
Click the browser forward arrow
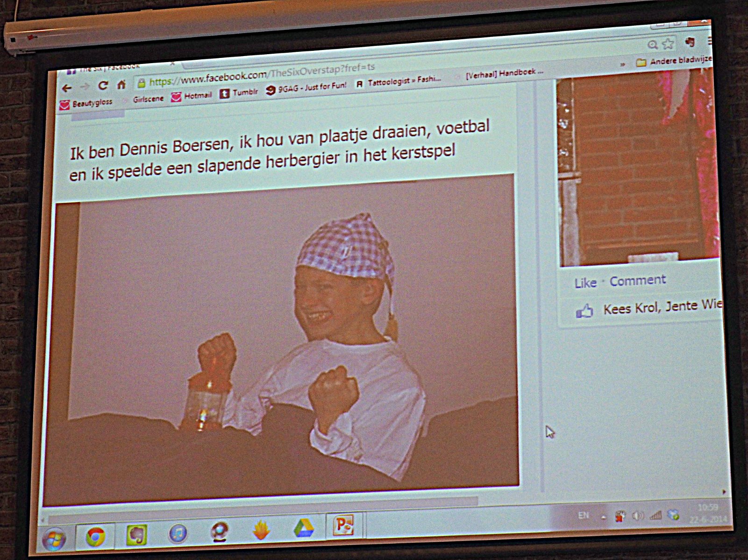click(85, 87)
